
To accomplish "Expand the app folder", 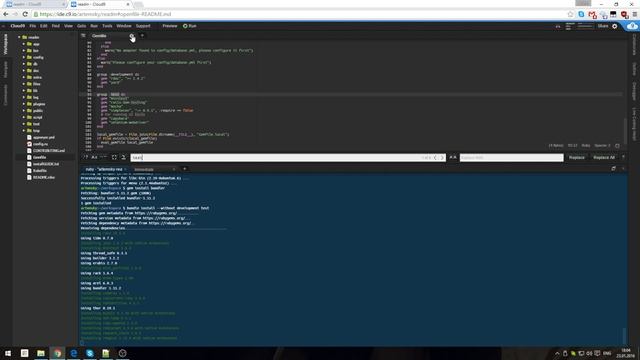I will click(24, 44).
